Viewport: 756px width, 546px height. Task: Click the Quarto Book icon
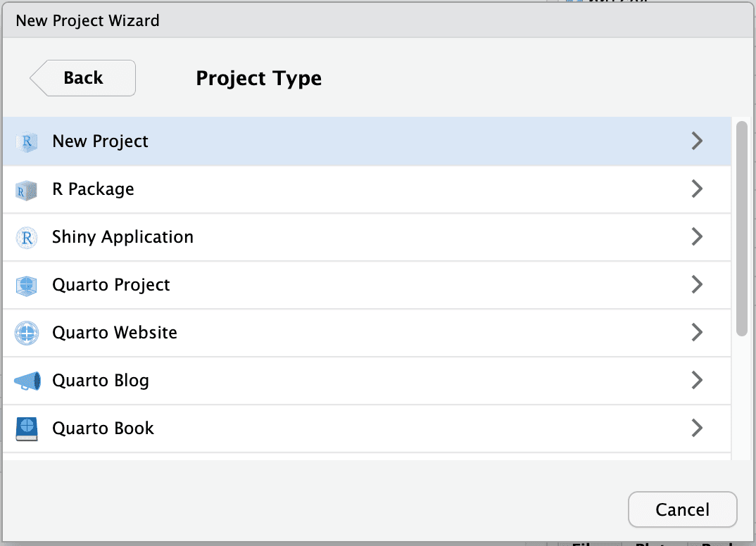[x=27, y=428]
